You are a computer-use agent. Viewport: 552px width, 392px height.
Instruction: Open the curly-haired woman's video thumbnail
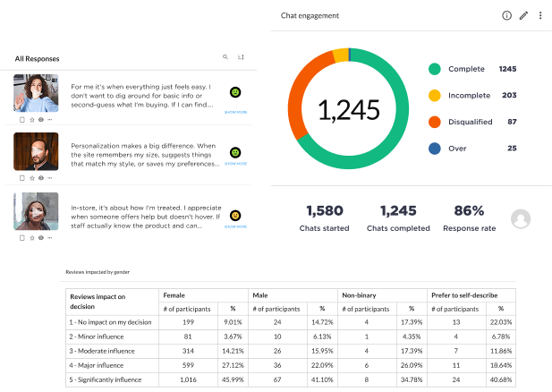(x=36, y=93)
